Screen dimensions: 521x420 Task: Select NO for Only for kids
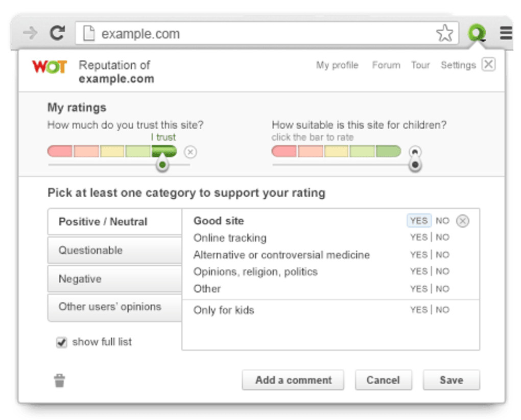(442, 310)
